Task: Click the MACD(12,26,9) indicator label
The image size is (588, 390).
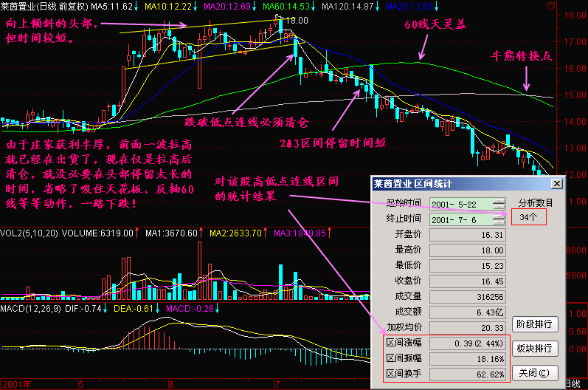Action: 30,307
